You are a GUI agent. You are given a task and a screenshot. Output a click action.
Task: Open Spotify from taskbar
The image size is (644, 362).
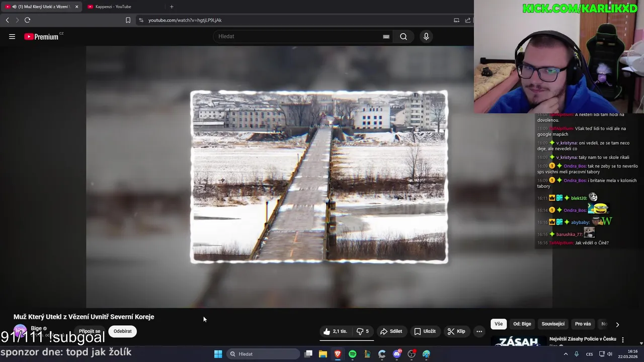click(352, 354)
